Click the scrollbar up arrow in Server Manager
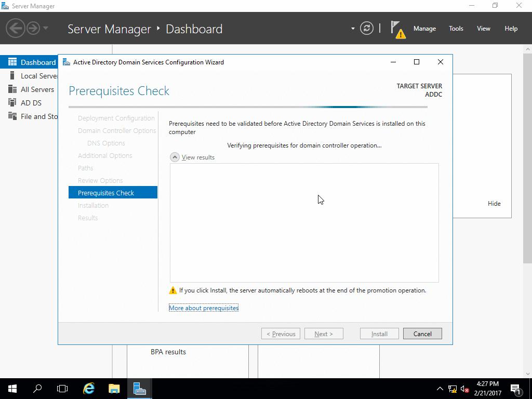The image size is (532, 399). click(x=528, y=49)
